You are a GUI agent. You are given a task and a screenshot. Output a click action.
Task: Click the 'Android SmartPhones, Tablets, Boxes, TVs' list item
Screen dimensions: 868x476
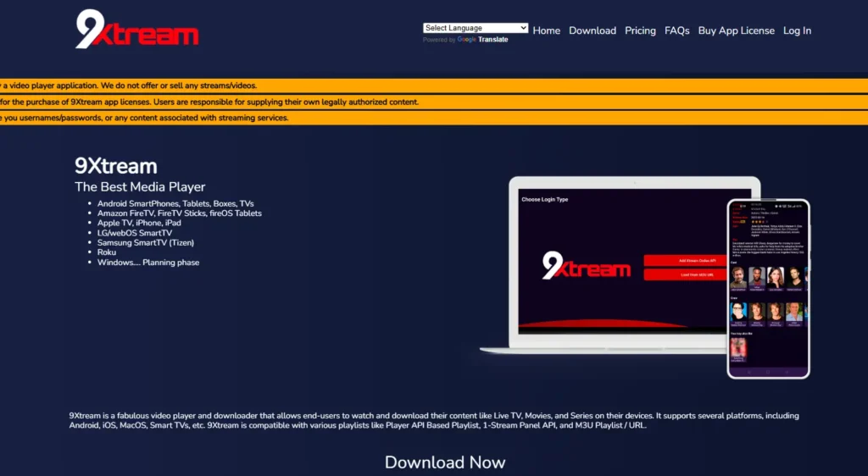(175, 203)
